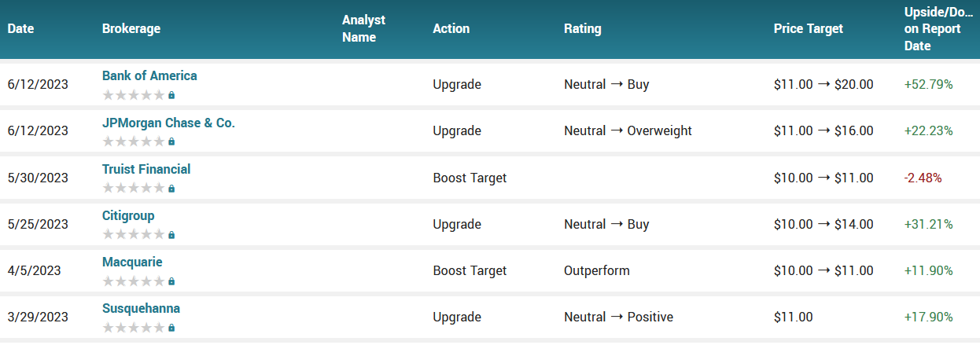Click the lock icon under Susquehanna
This screenshot has width=980, height=345.
pyautogui.click(x=171, y=328)
